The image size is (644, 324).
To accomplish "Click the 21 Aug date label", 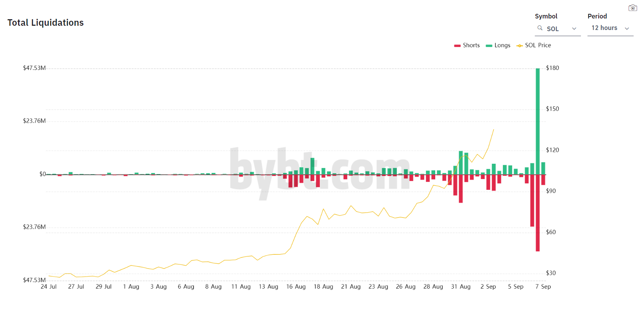I will click(351, 287).
